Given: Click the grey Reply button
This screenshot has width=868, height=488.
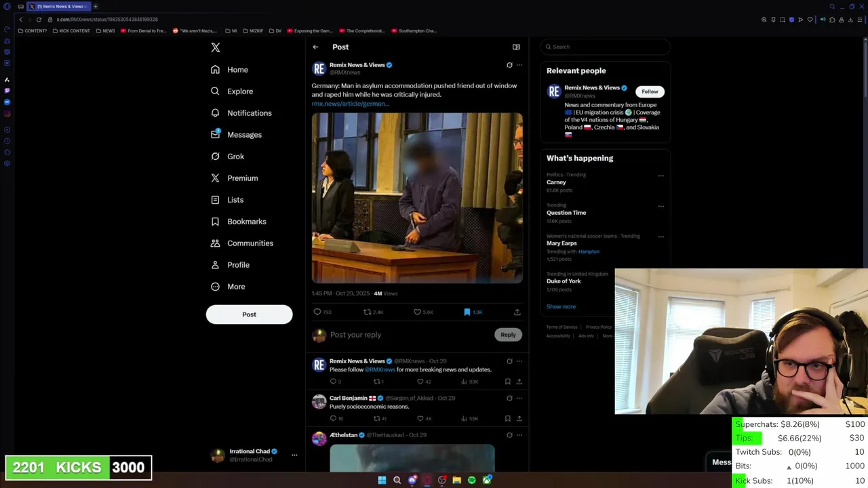Looking at the screenshot, I should point(508,335).
